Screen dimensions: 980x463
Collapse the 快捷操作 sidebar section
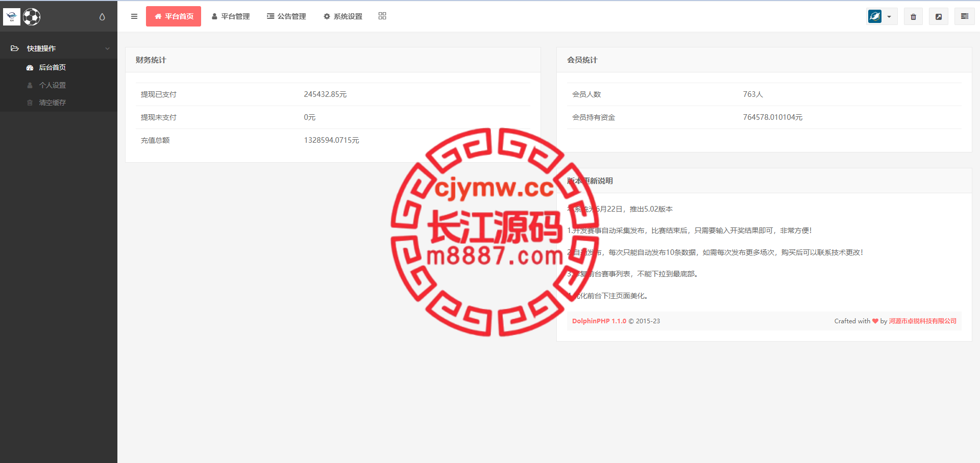[59, 48]
